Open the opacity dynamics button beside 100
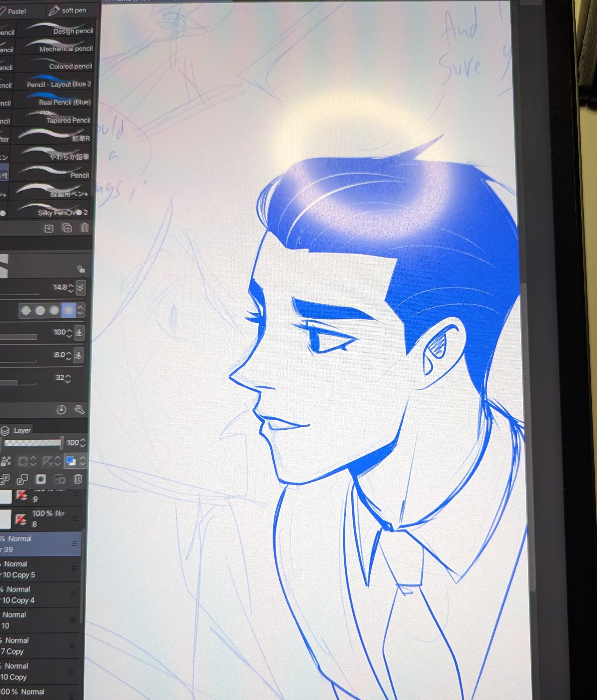The width and height of the screenshot is (597, 700). (79, 332)
